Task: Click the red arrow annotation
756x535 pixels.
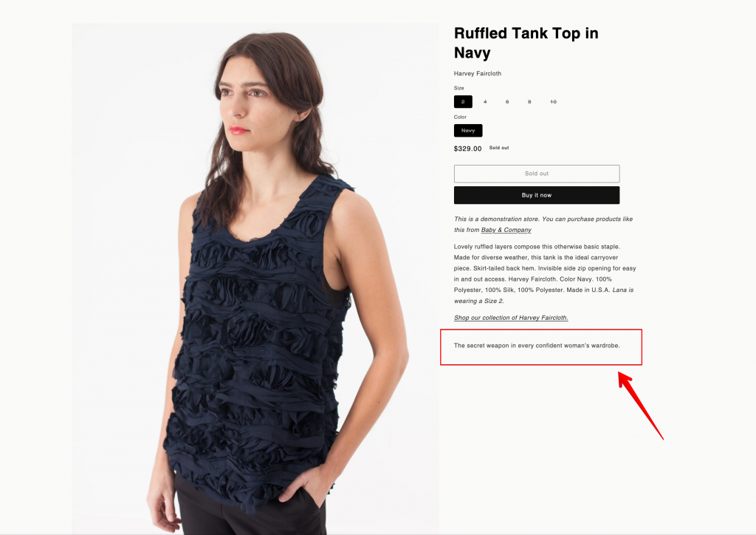Action: [x=641, y=405]
